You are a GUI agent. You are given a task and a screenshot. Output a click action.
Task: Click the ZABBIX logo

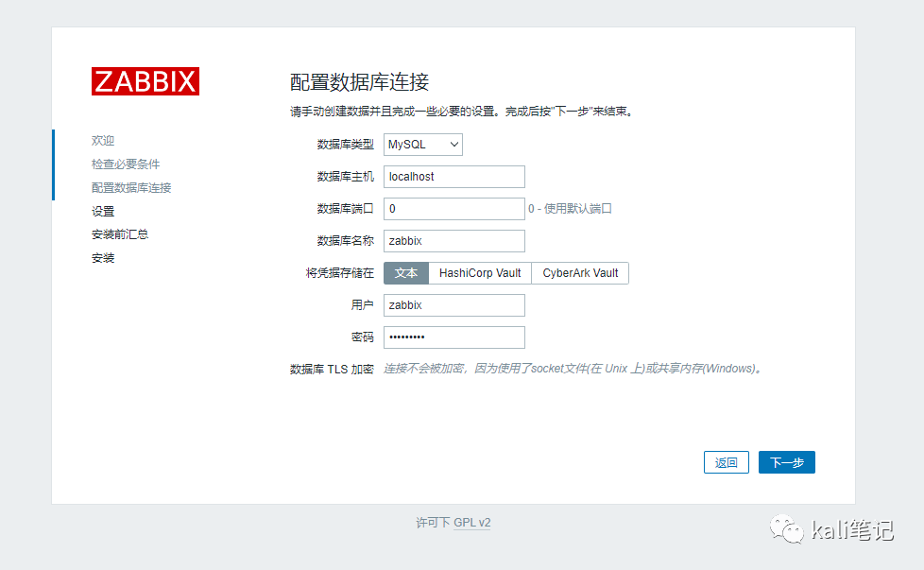pos(145,81)
